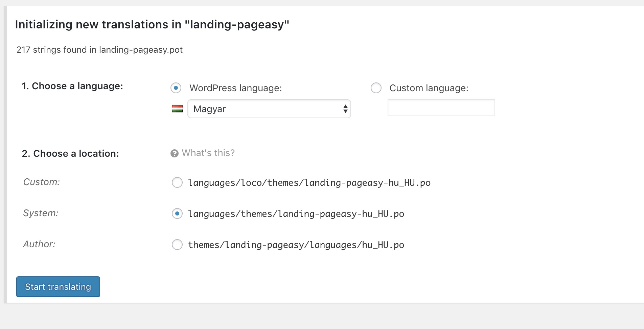
Task: Click the dropdown arrows beside Magyar
Action: (x=345, y=109)
